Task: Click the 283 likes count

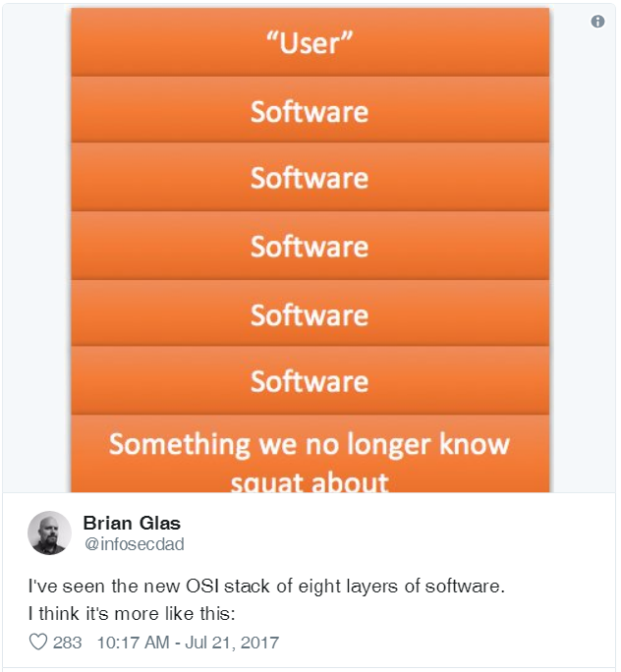Action: [x=68, y=643]
